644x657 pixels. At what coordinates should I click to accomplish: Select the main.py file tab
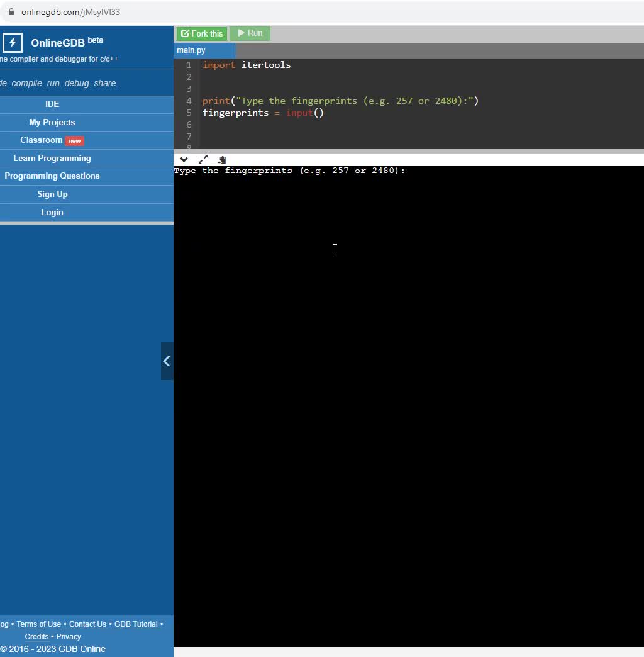(x=191, y=50)
